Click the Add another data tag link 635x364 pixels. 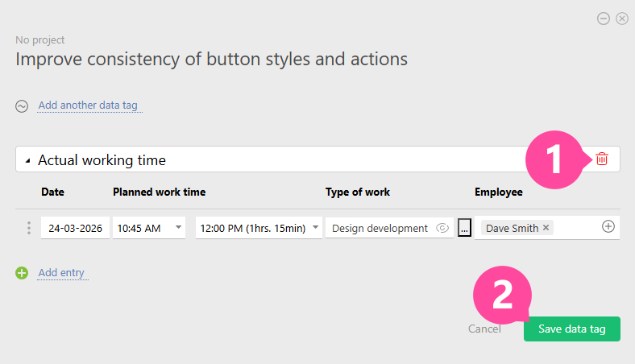tap(90, 105)
